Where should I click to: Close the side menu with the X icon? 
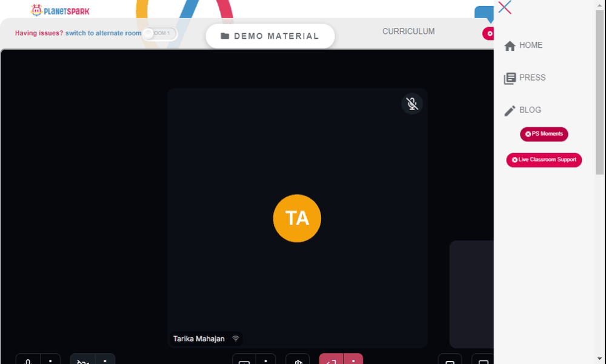click(x=505, y=7)
